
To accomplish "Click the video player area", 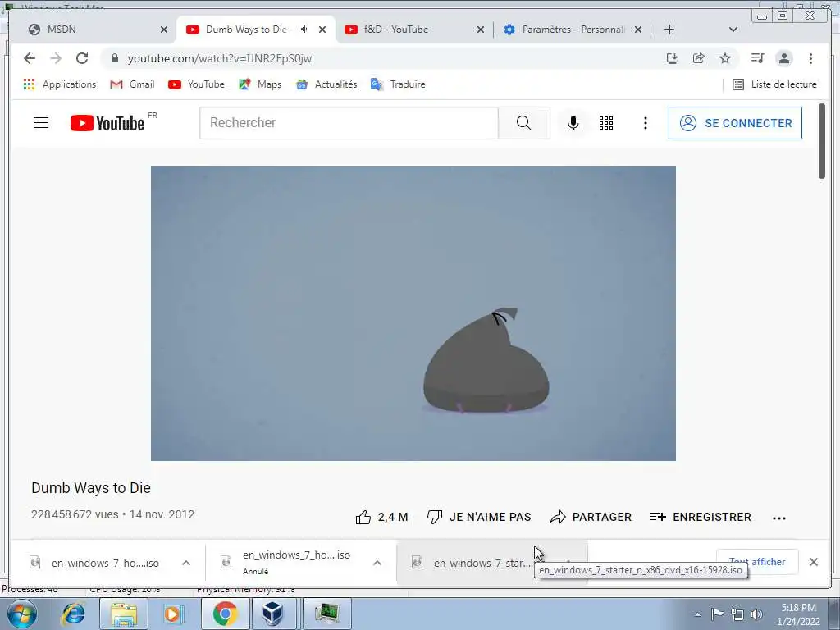I will 413,313.
